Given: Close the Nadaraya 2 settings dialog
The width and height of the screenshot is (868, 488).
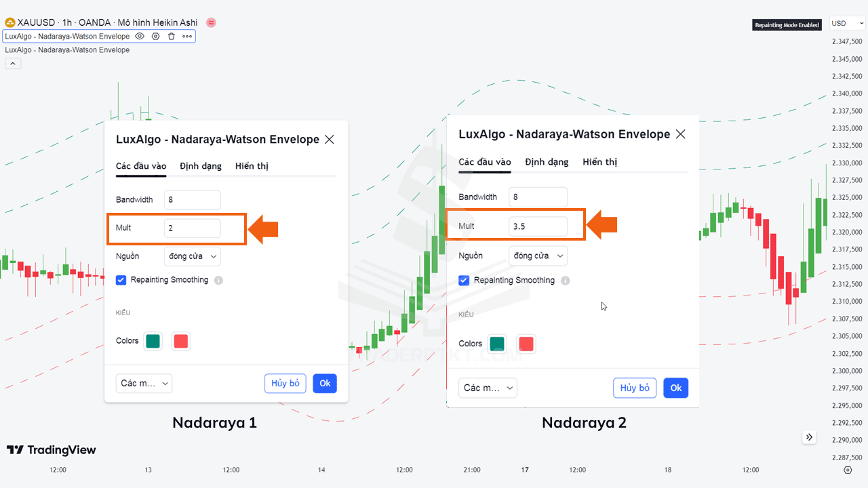Looking at the screenshot, I should 680,134.
